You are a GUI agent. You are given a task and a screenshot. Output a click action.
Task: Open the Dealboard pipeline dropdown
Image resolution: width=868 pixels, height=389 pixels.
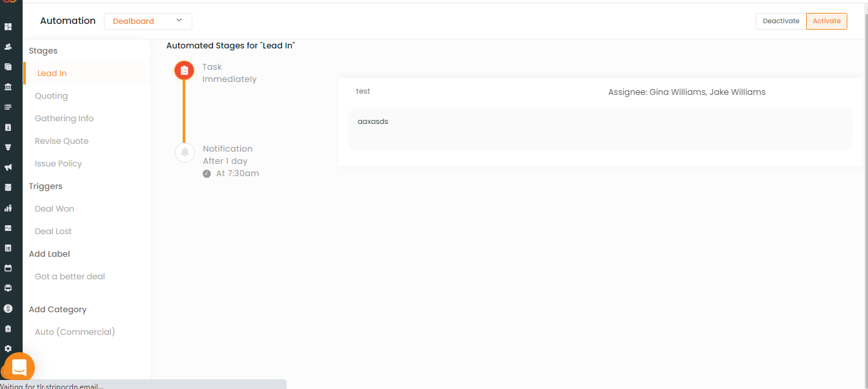(148, 21)
